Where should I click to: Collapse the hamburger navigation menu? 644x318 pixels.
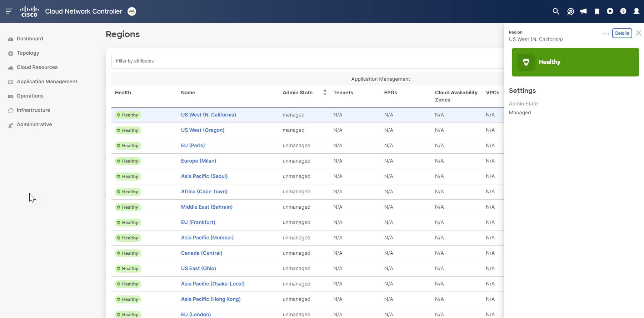click(9, 11)
